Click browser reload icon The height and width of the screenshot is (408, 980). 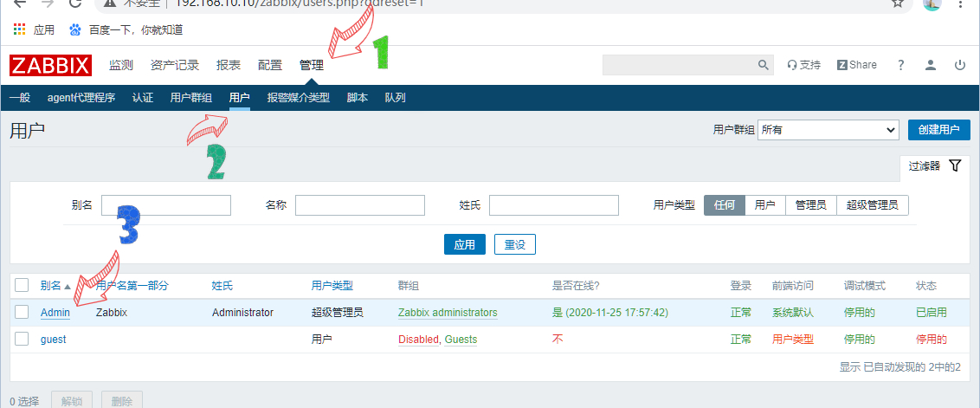tap(75, 3)
